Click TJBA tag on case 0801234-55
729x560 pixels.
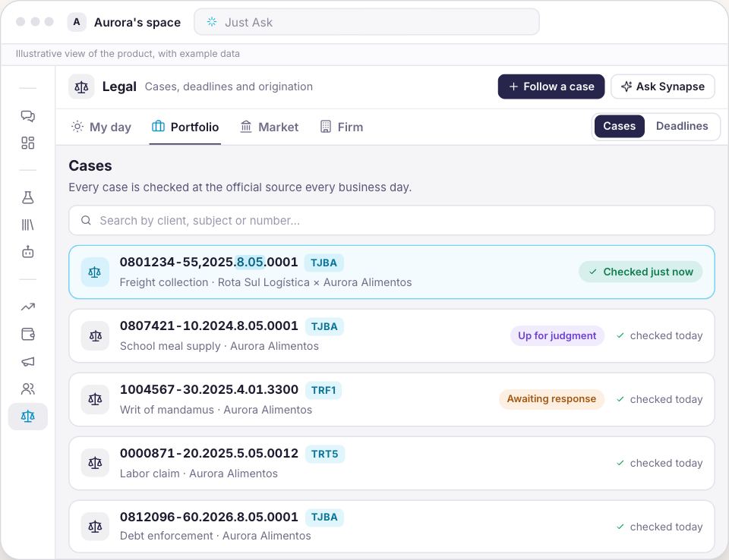tap(324, 263)
